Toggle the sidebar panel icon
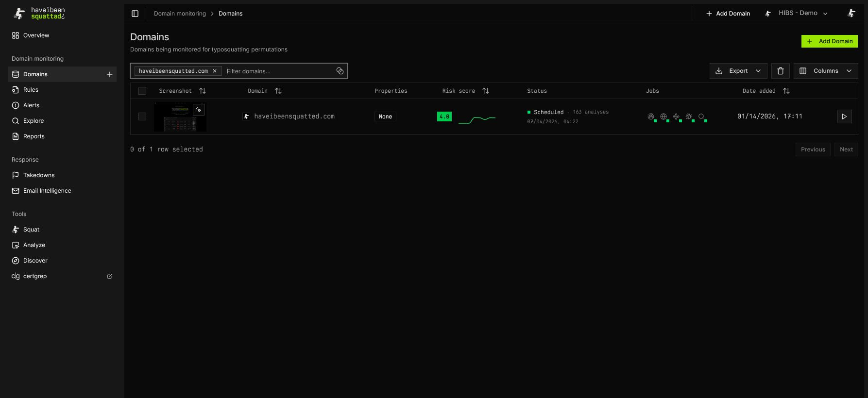 click(135, 14)
